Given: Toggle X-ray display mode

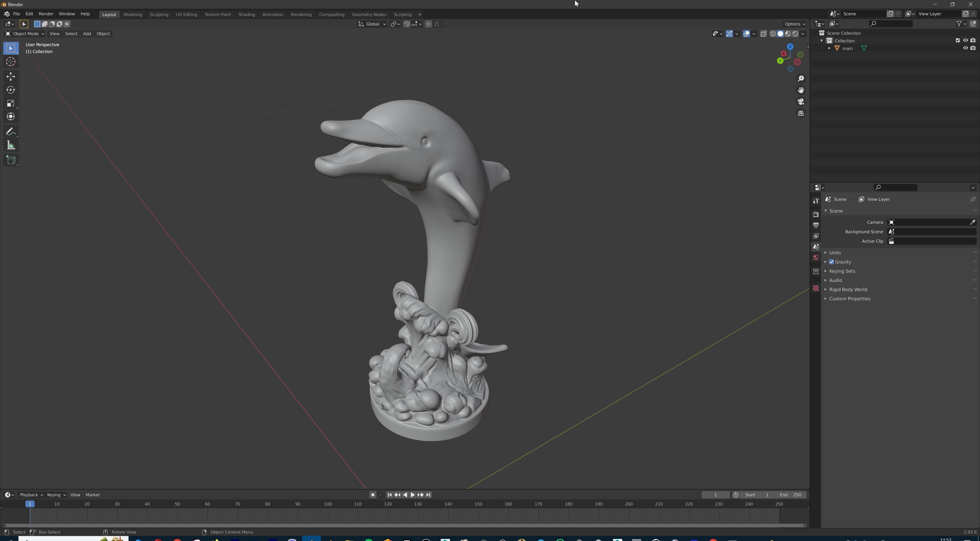Looking at the screenshot, I should [763, 34].
